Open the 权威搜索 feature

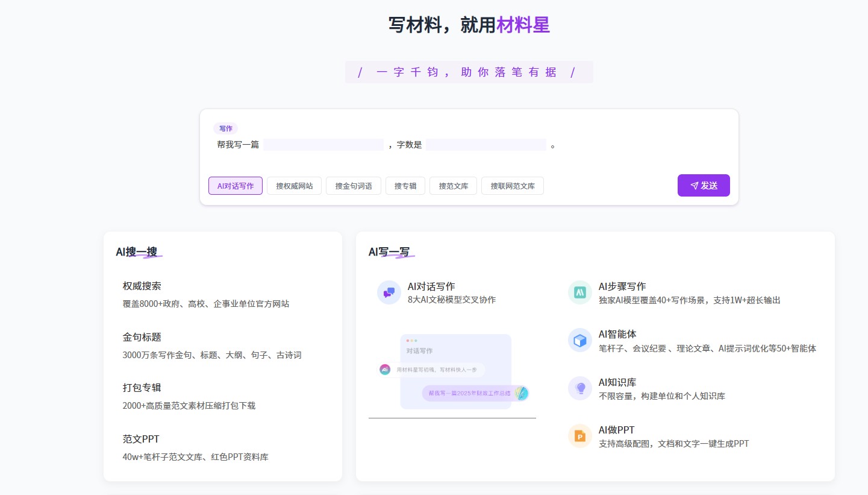point(141,286)
